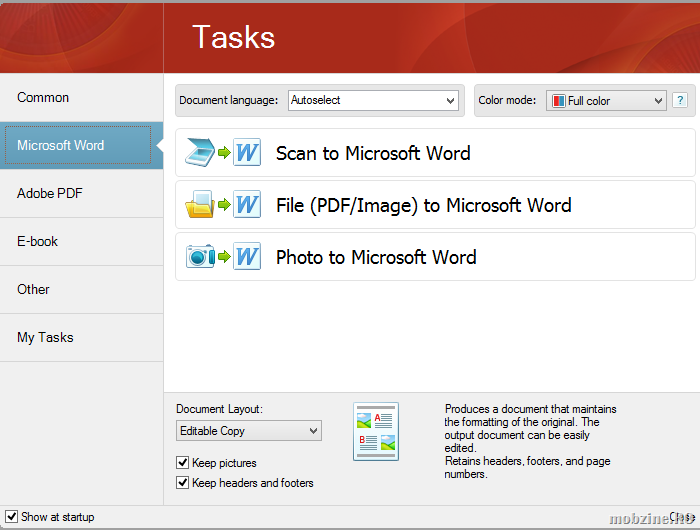Uncheck Keep headers and footers checkbox

pos(182,483)
